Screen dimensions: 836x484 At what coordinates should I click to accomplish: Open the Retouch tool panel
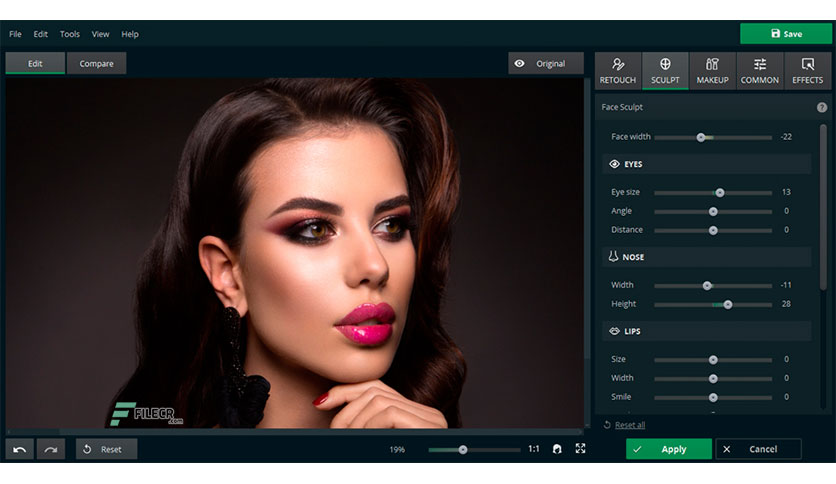[617, 71]
